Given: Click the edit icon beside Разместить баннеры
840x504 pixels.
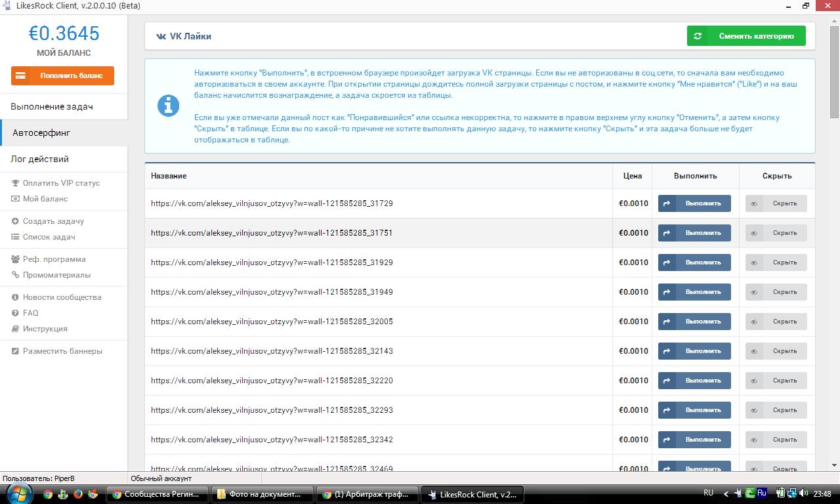Looking at the screenshot, I should 16,351.
